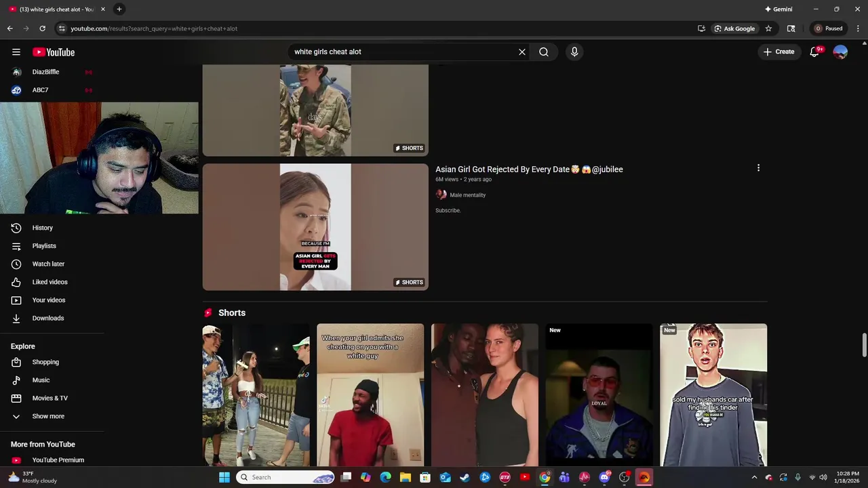Go to YouTube home via logo
The height and width of the screenshot is (488, 868).
54,52
